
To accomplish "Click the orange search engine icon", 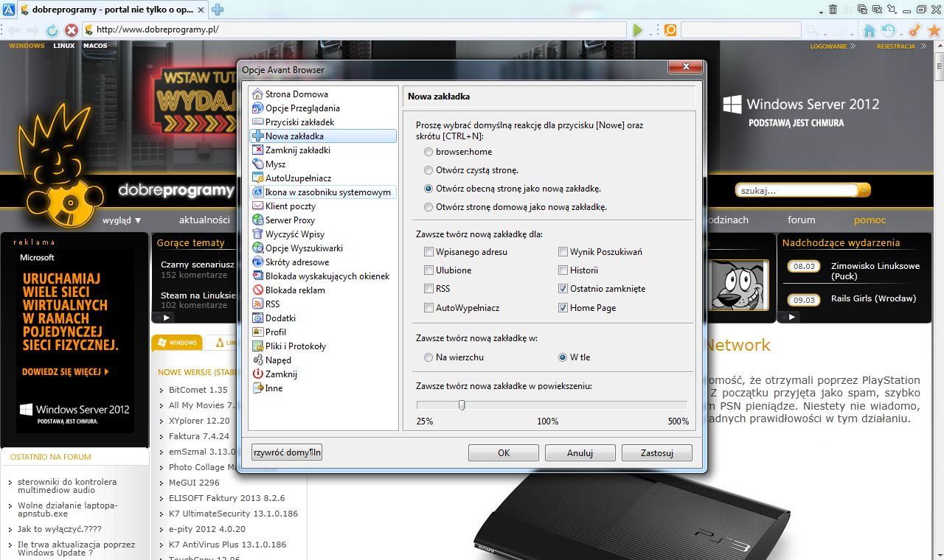I will point(670,30).
